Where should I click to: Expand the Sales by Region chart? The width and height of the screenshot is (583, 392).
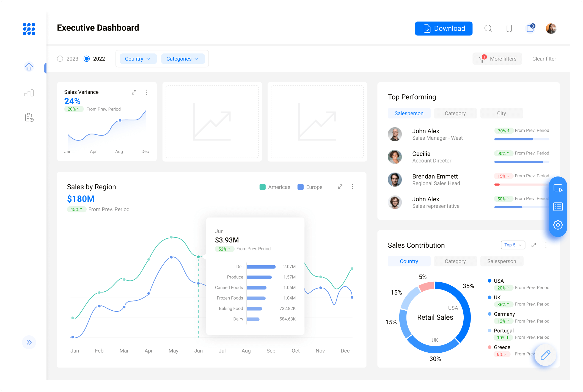click(x=340, y=187)
